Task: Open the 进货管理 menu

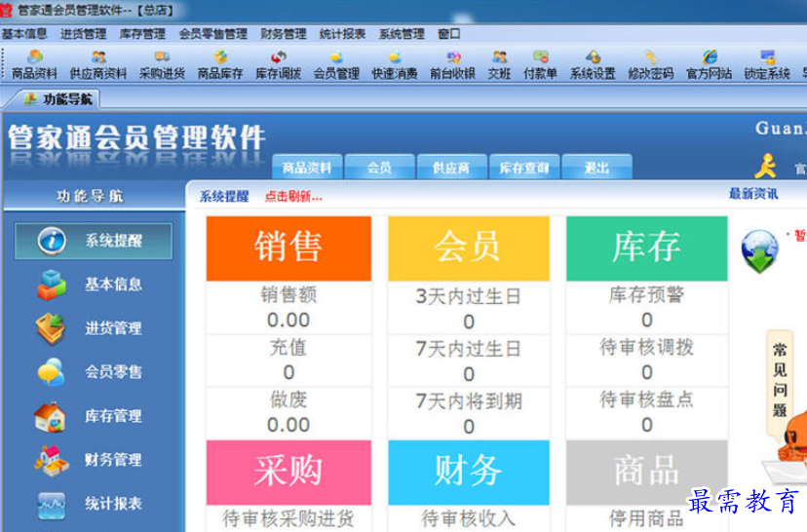Action: coord(84,34)
